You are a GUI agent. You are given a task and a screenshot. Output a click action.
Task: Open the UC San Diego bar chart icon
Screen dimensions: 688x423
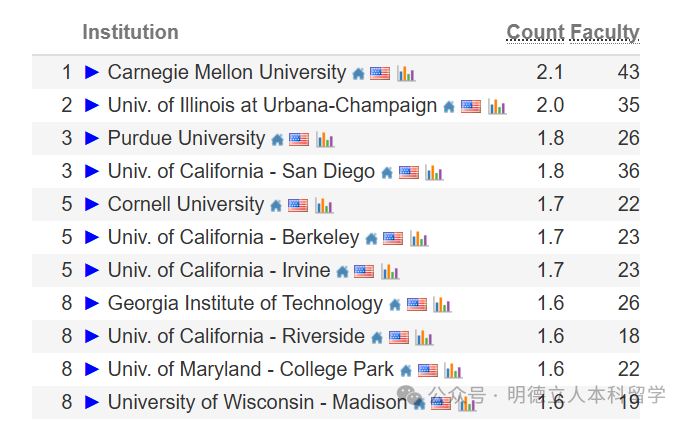click(434, 172)
